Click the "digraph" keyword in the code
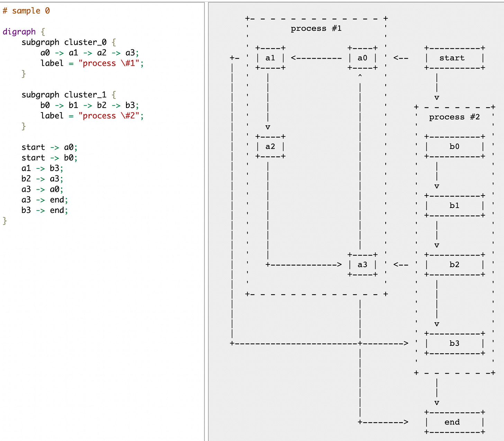The width and height of the screenshot is (504, 441). [x=19, y=31]
